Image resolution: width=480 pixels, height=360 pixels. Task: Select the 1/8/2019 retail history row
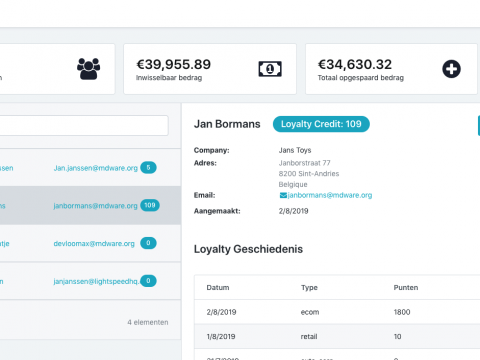point(337,336)
